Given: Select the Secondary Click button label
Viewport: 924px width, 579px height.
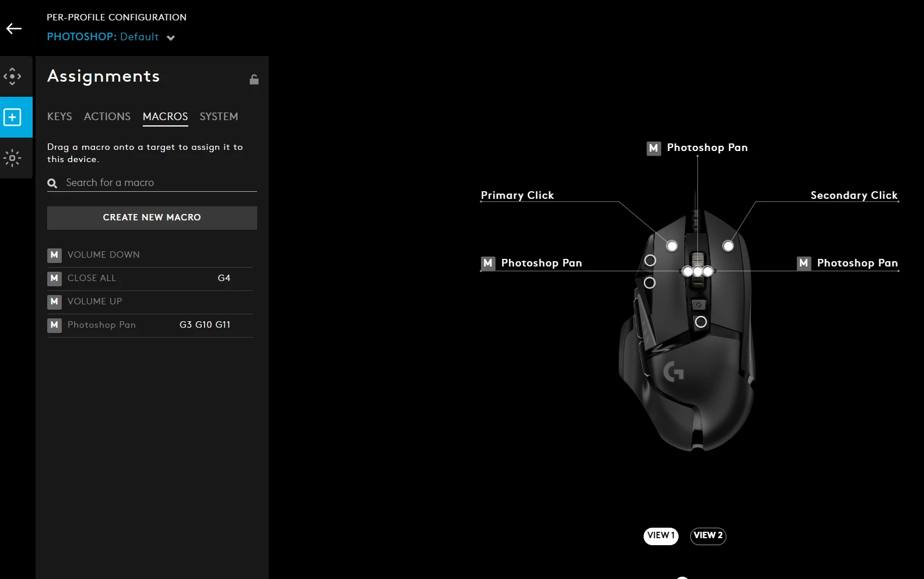Looking at the screenshot, I should point(854,195).
